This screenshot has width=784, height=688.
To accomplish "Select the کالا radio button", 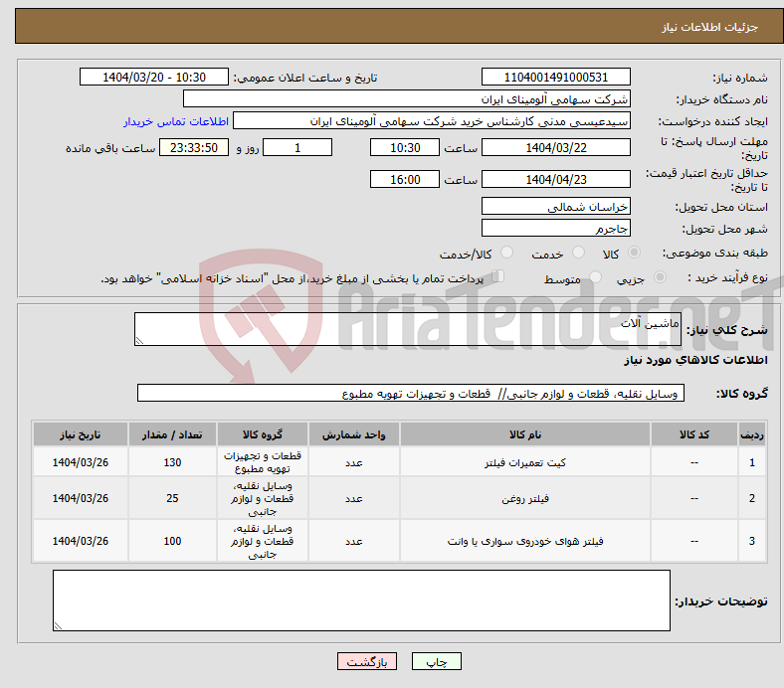I will point(634,253).
